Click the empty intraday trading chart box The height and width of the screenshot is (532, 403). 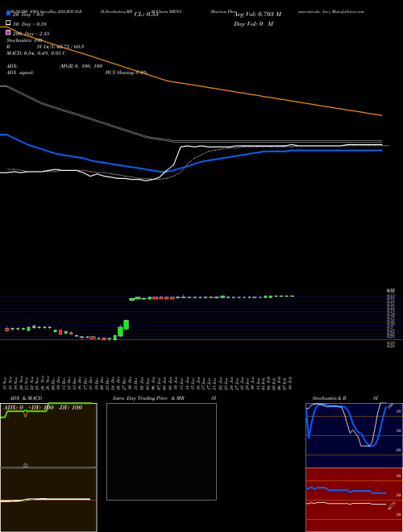[161, 451]
